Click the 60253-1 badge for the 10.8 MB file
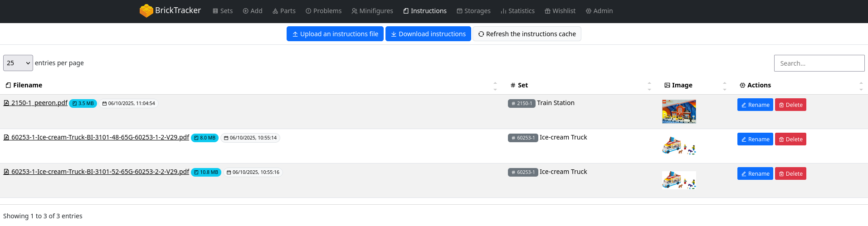868x226 pixels. coord(523,172)
